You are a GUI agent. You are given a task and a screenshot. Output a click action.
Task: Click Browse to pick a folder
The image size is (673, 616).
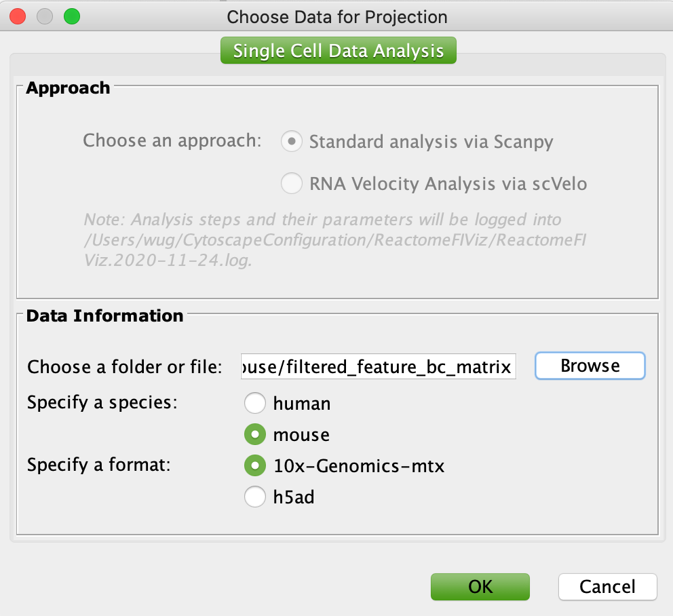[590, 366]
